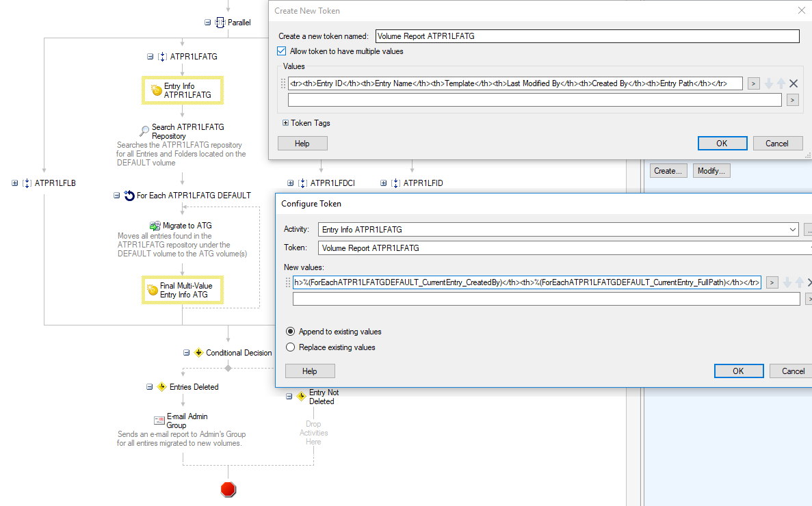The image size is (812, 506).
Task: Expand the ATPR1LFID branch
Action: pyautogui.click(x=384, y=183)
